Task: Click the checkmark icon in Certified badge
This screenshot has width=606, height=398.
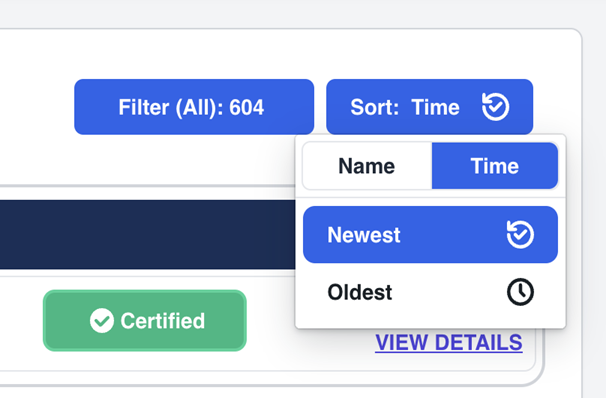Action: [x=102, y=321]
